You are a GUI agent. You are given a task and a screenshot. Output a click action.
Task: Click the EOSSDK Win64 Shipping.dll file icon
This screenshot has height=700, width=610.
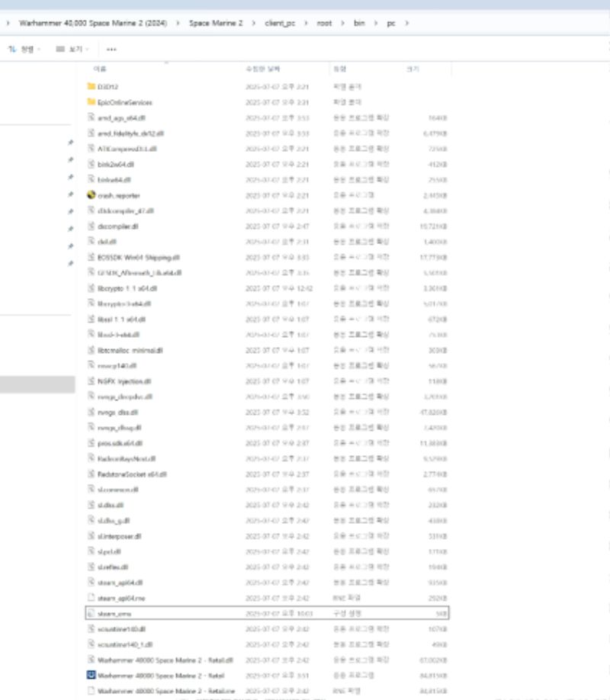91,257
